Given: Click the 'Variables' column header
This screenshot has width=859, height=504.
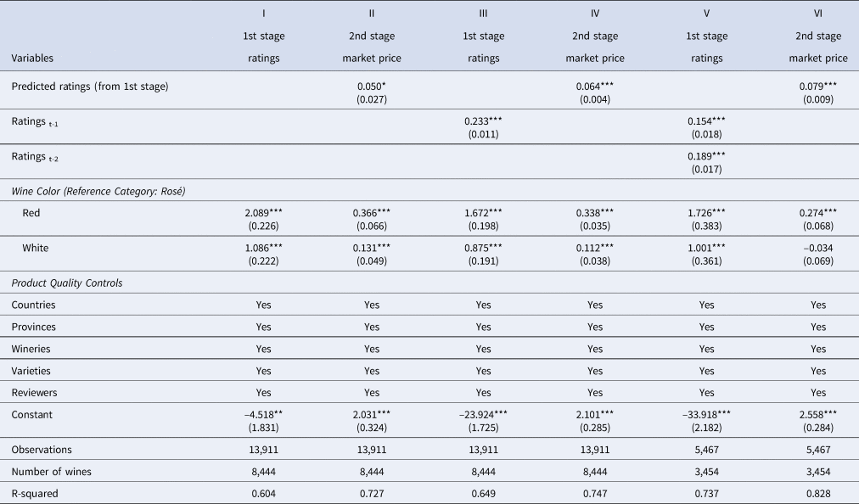Looking at the screenshot, I should 33,59.
